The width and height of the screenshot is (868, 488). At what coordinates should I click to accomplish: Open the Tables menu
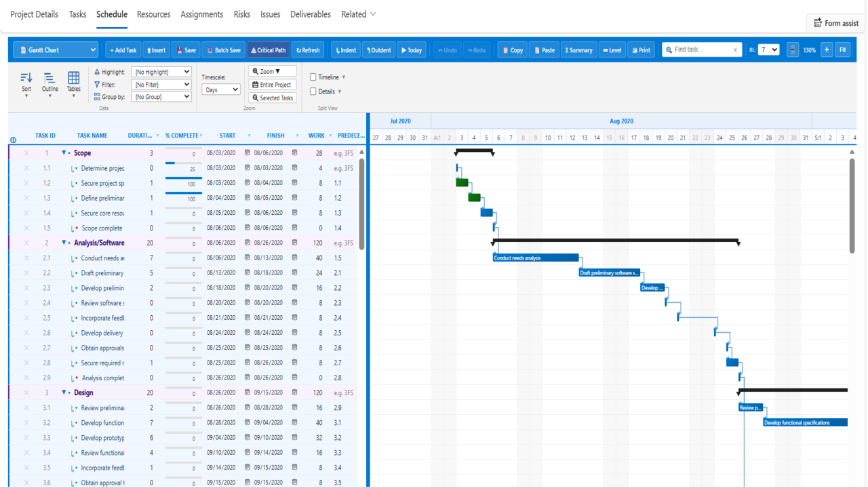73,85
